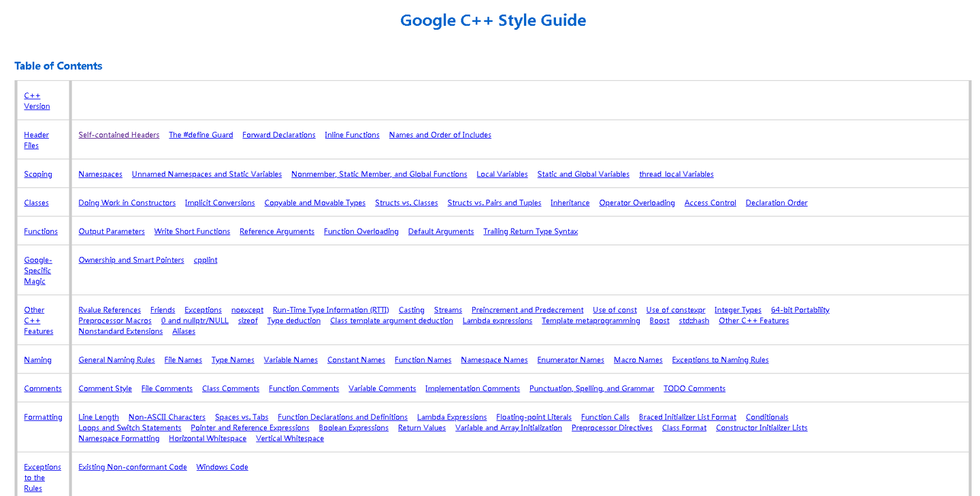
Task: Jump to Ownership and Smart Pointers
Action: coord(131,260)
